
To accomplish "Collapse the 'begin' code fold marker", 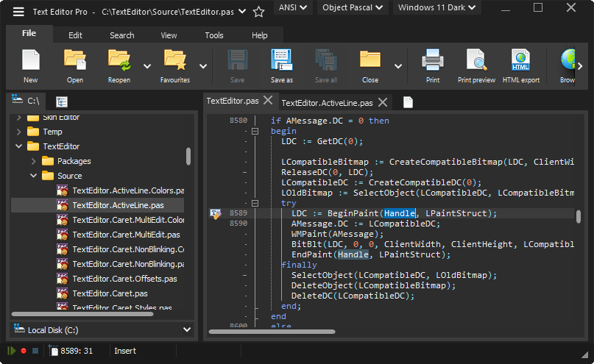I will coord(255,131).
